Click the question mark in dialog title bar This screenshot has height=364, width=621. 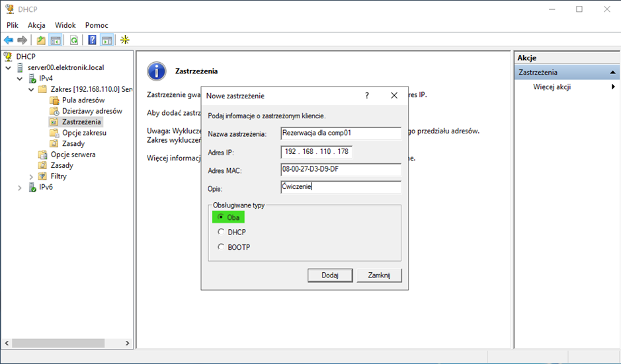(367, 96)
